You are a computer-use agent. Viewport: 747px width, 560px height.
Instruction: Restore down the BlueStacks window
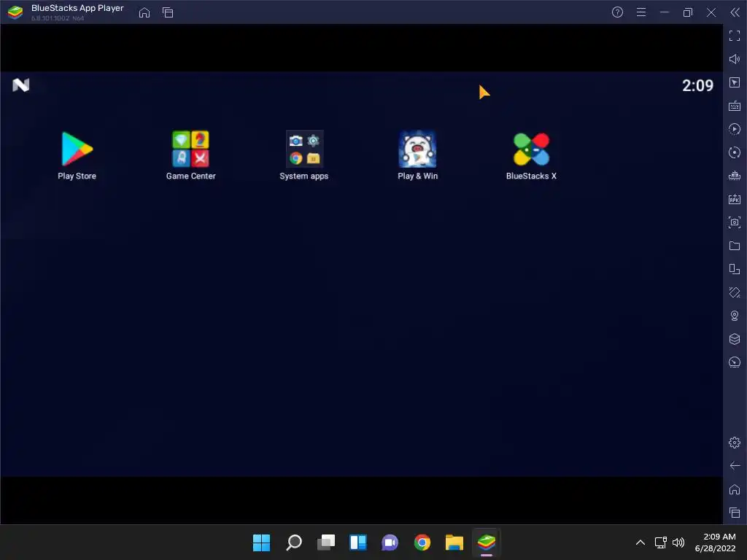[687, 12]
